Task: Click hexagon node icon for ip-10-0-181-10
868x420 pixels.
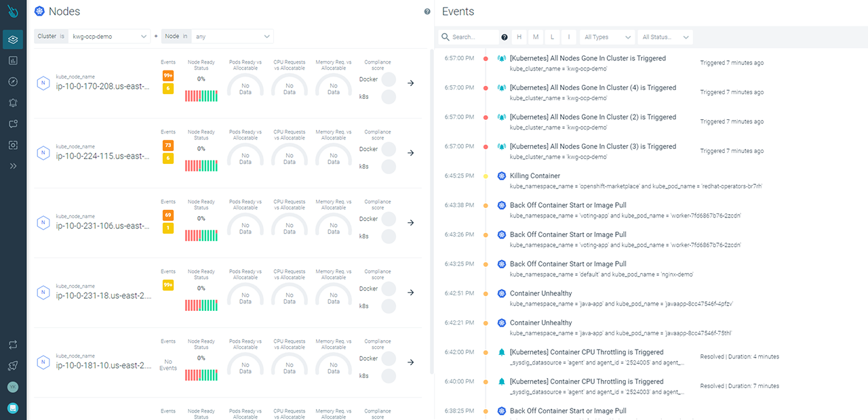Action: [x=43, y=362]
